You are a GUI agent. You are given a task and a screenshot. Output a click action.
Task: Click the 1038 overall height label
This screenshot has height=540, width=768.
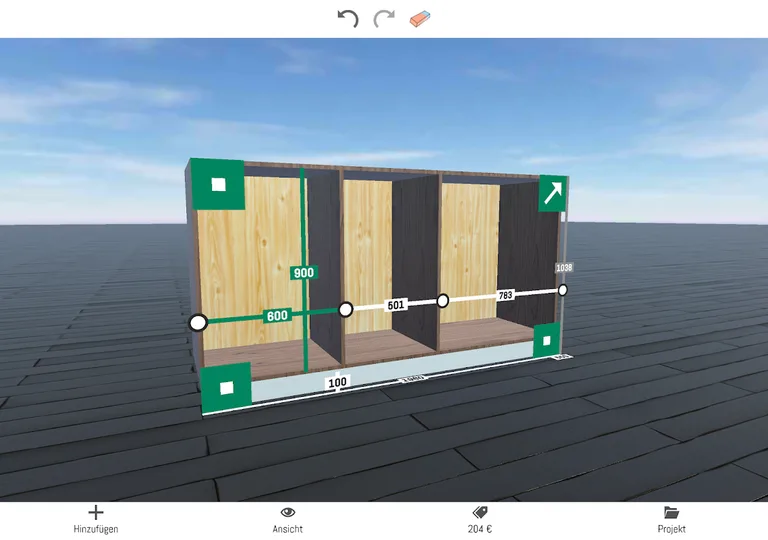click(564, 268)
